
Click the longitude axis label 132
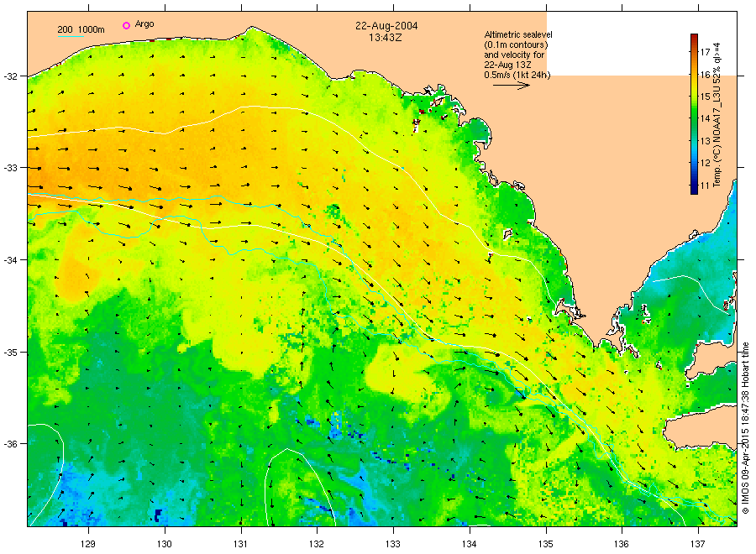click(x=317, y=544)
